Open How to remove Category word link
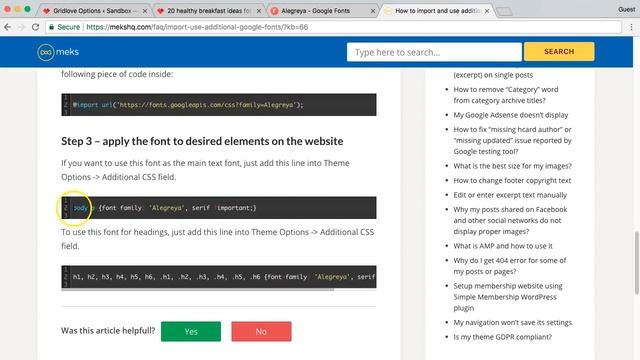This screenshot has width=640, height=360. click(506, 95)
